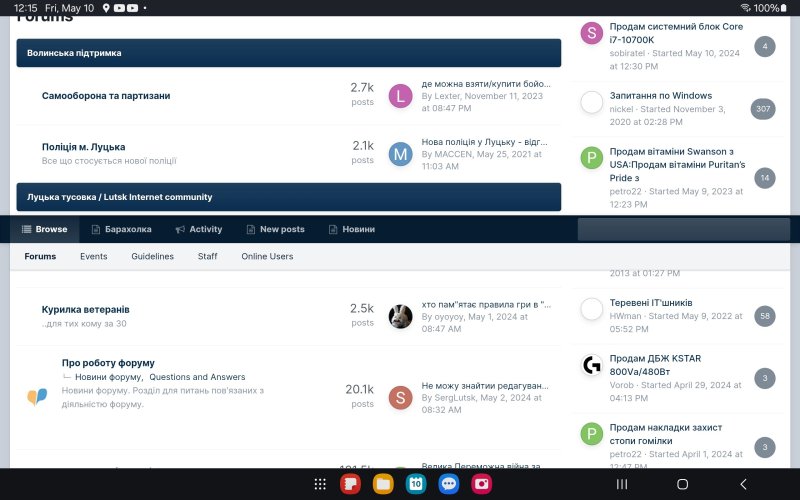Open the де можна взяти/купити last post

[486, 84]
